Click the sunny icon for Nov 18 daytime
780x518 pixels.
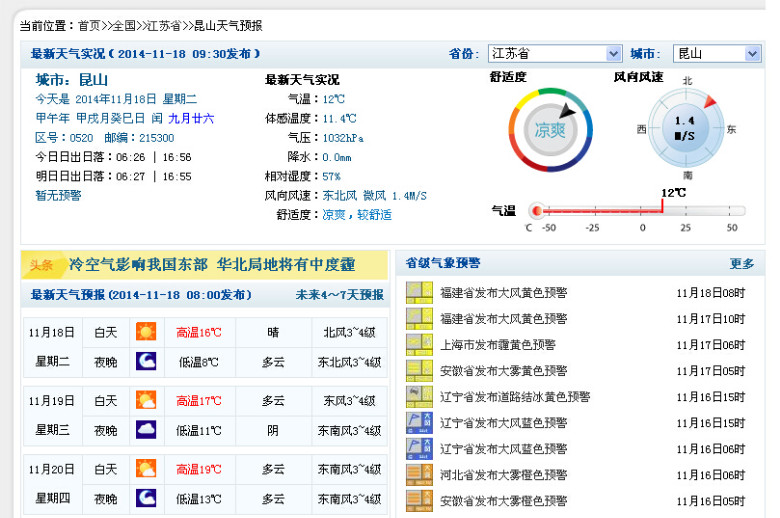[146, 332]
